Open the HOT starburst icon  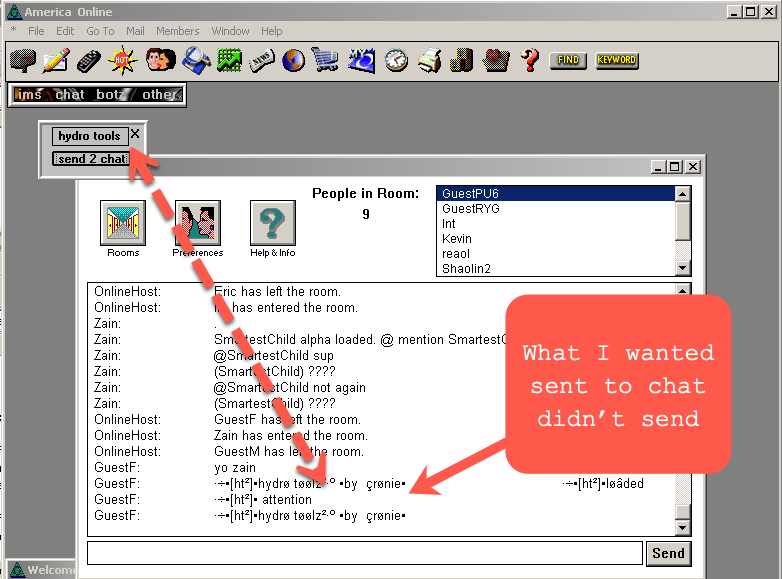point(122,60)
